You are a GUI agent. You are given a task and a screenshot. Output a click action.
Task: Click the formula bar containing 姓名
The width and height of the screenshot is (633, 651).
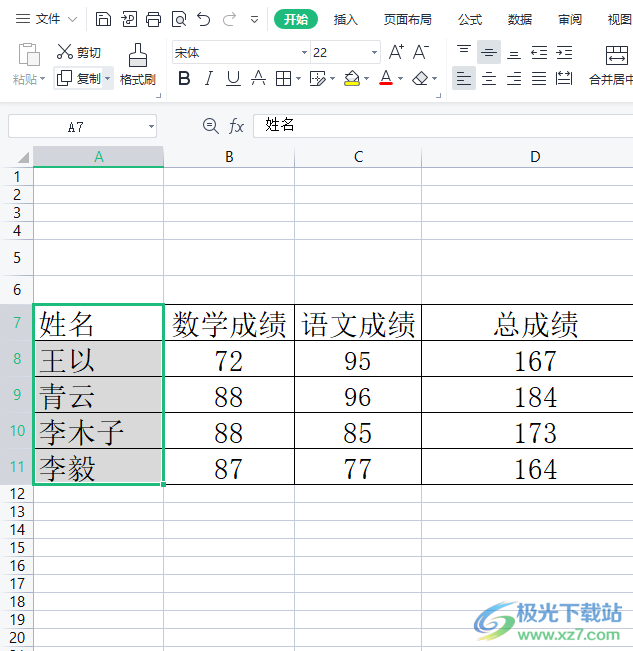[443, 125]
